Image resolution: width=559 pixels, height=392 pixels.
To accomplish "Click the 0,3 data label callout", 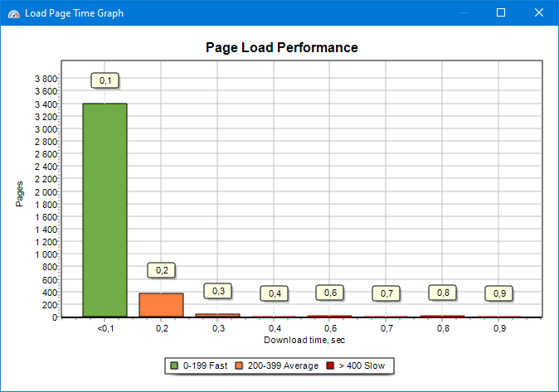I will point(218,291).
